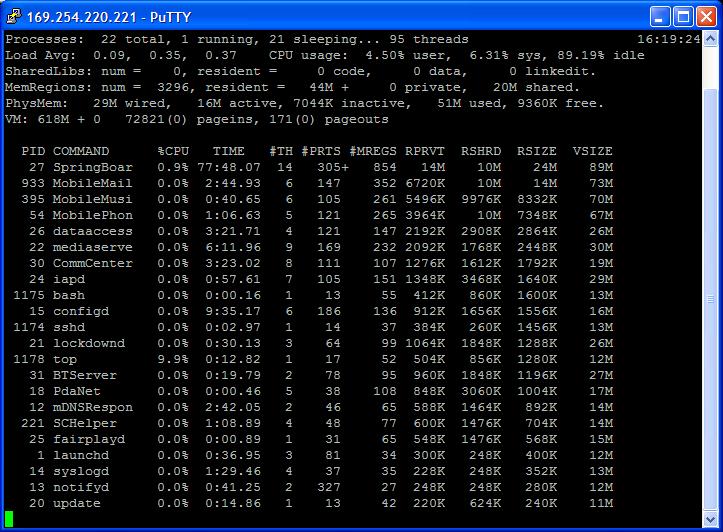Select the BTServer process name
The width and height of the screenshot is (723, 532).
coord(85,375)
